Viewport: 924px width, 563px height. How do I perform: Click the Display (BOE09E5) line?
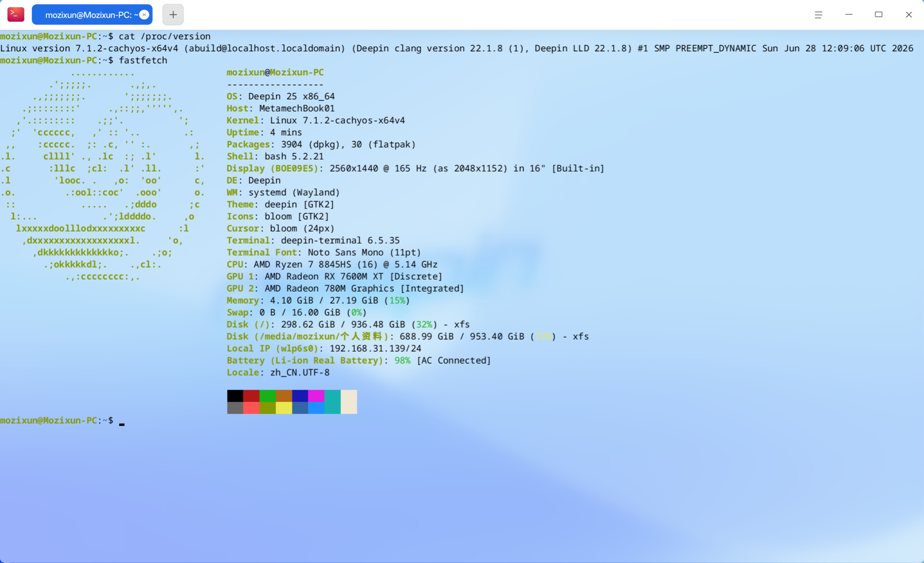(x=415, y=168)
